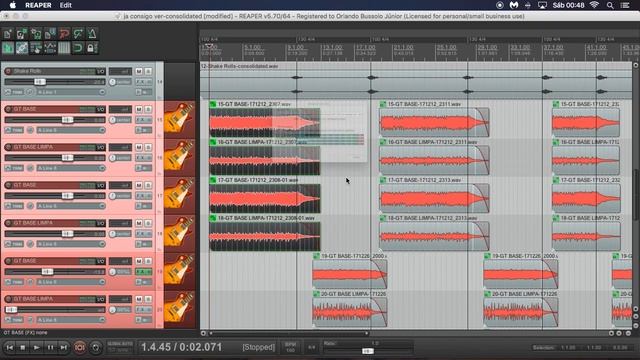
Task: Toggle envelope points move with items icon
Action: [x=50, y=48]
